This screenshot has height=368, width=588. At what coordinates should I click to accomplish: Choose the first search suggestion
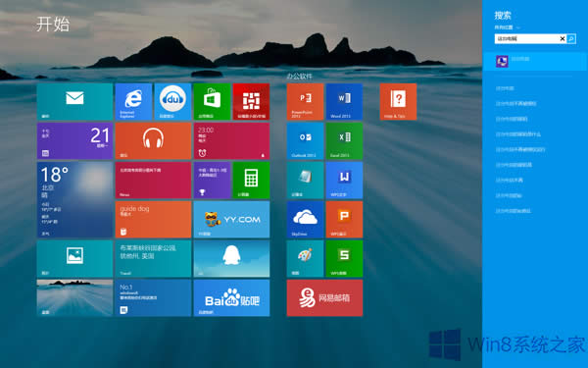[x=505, y=88]
